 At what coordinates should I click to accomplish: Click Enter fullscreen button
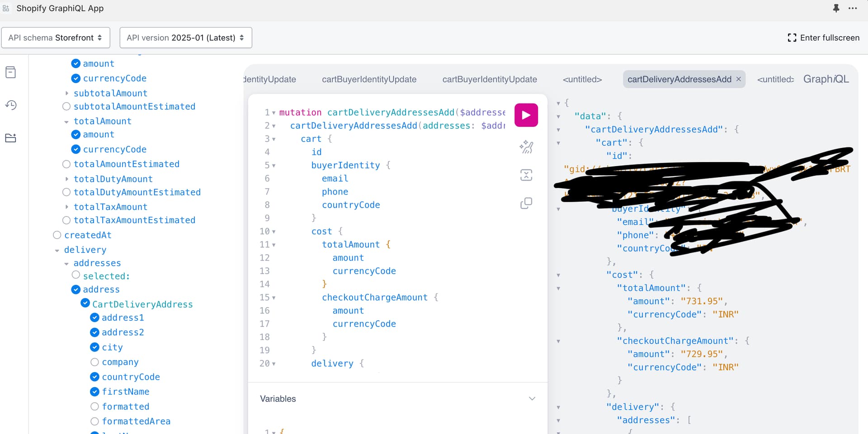point(823,37)
